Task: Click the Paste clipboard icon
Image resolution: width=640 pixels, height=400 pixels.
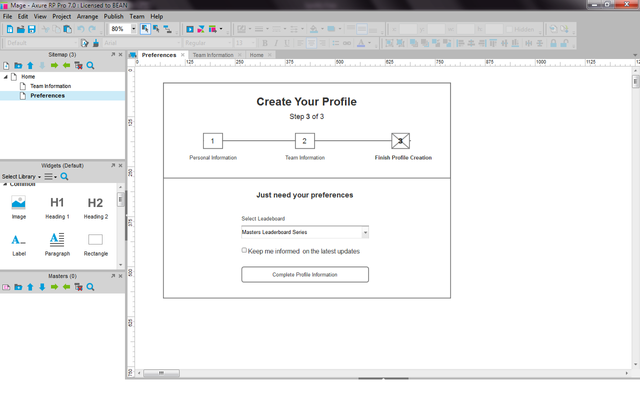Action: click(x=68, y=29)
